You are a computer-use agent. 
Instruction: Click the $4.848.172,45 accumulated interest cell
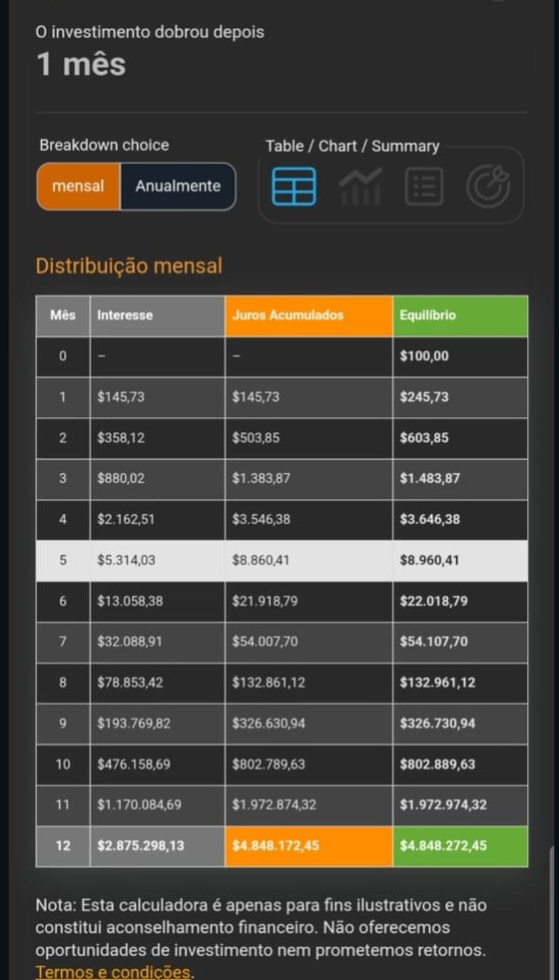point(308,846)
